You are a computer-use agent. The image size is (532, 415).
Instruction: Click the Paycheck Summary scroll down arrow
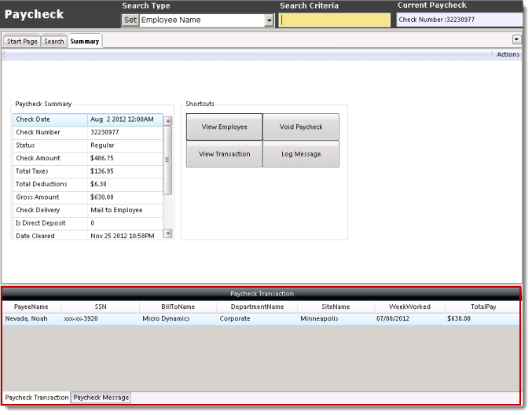point(167,233)
